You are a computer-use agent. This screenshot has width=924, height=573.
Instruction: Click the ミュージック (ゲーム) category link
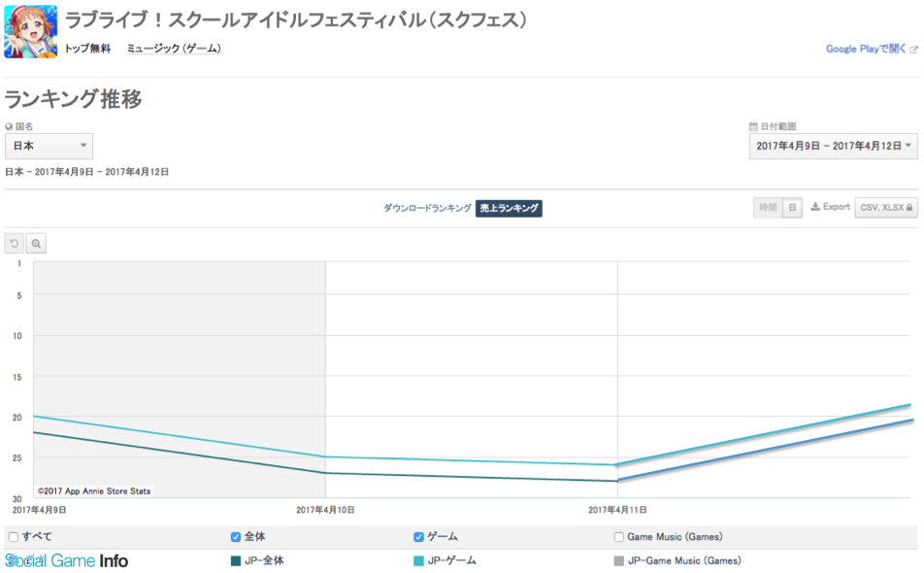(x=174, y=49)
